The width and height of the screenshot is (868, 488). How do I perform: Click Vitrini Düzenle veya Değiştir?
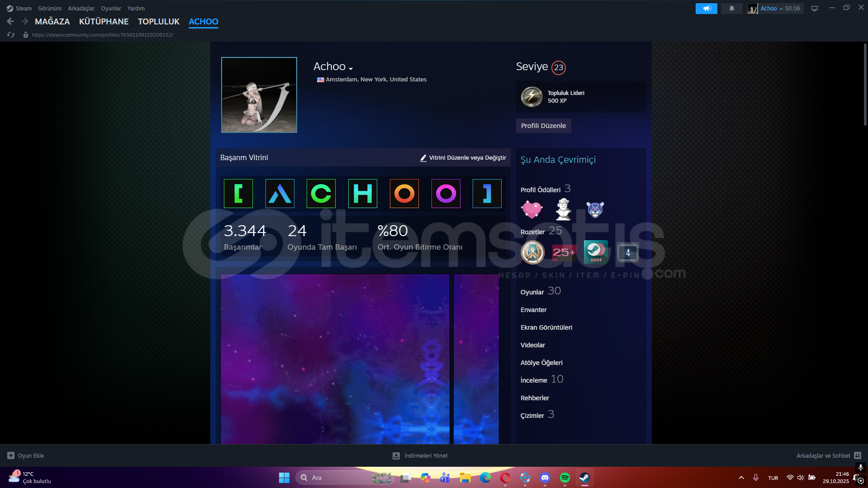[463, 158]
